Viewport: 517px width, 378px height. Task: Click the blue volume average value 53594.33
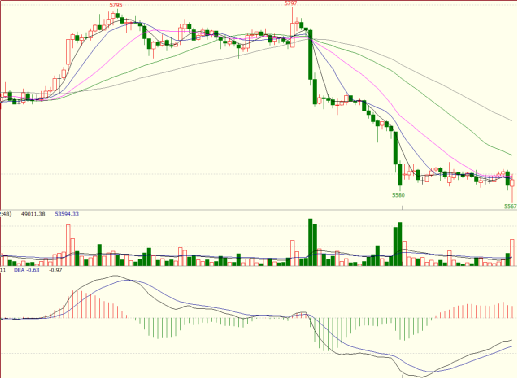pyautogui.click(x=67, y=214)
